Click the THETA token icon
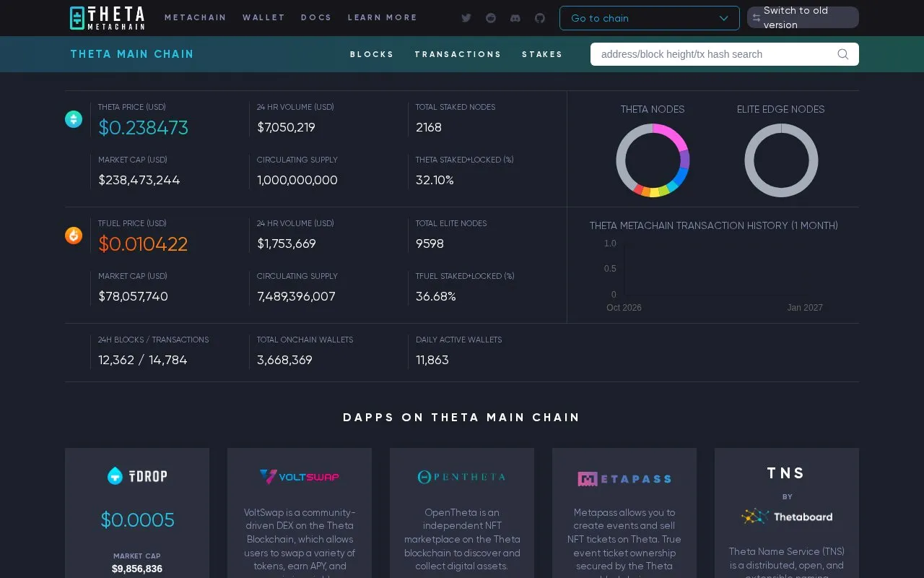Viewport: 924px width, 578px height. pyautogui.click(x=74, y=119)
